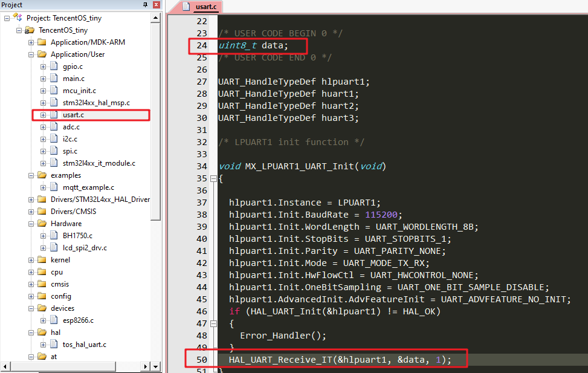Select i2c.c file icon

(x=54, y=138)
